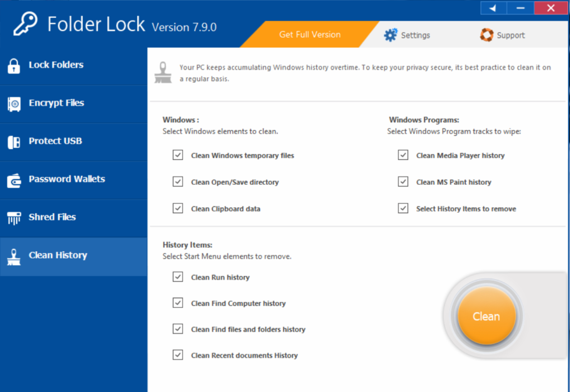Uncheck Clean Windows temporary files
Image resolution: width=570 pixels, height=392 pixels.
pyautogui.click(x=178, y=155)
